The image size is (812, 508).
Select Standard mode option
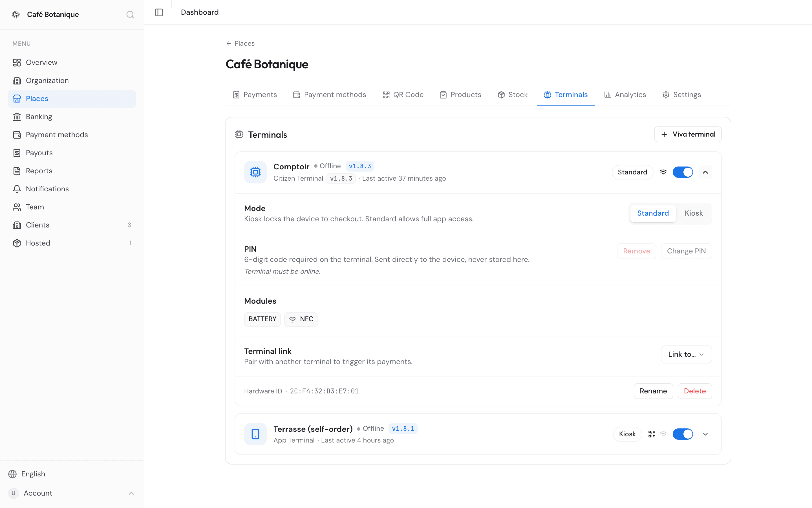(653, 213)
